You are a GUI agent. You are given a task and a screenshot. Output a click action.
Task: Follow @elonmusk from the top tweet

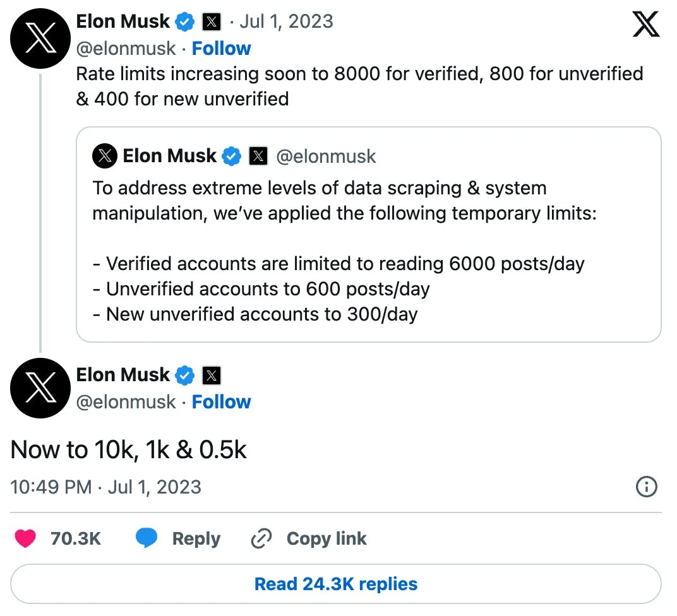(221, 49)
